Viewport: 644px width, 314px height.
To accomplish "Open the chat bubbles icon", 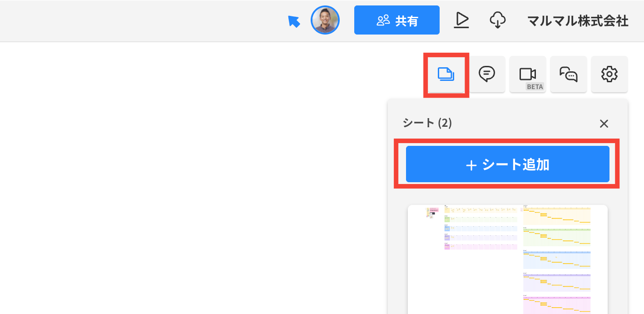I will point(569,74).
